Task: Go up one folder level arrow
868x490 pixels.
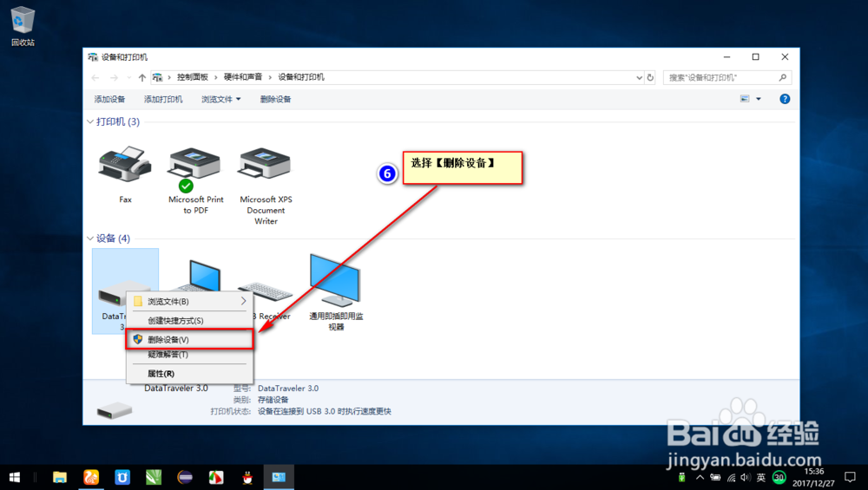Action: coord(142,77)
